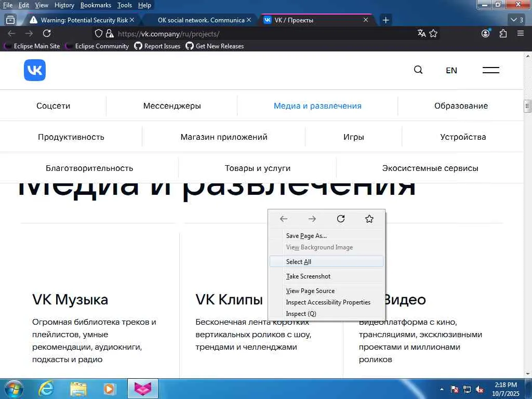Screen dimensions: 532x399
Task: Open the tab manager icon left of the tabs
Action: (x=10, y=20)
